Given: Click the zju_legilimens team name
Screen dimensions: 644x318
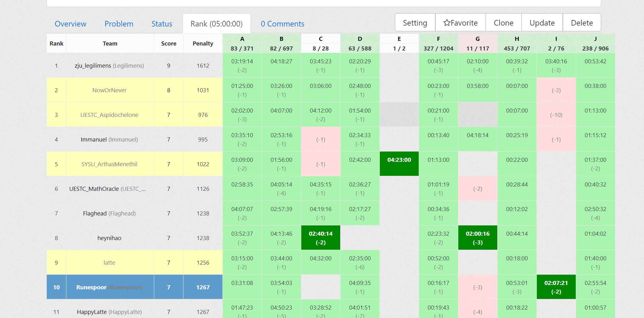Looking at the screenshot, I should (x=93, y=66).
